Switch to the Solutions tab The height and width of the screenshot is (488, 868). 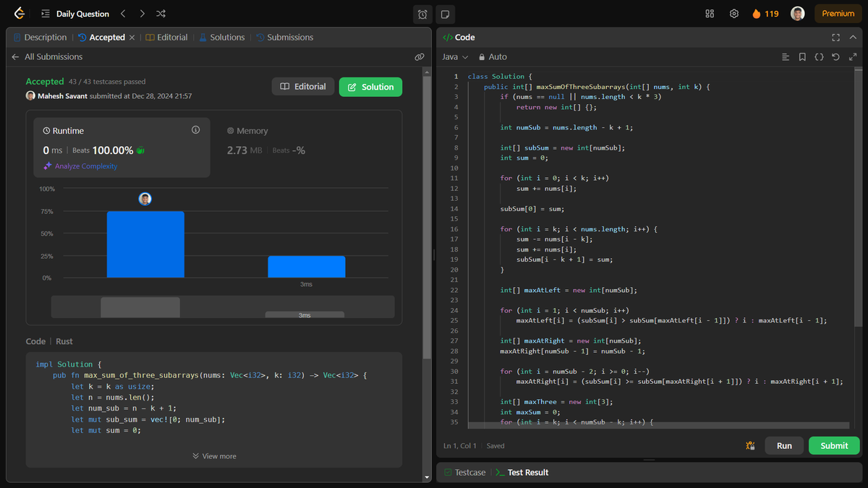tap(222, 38)
